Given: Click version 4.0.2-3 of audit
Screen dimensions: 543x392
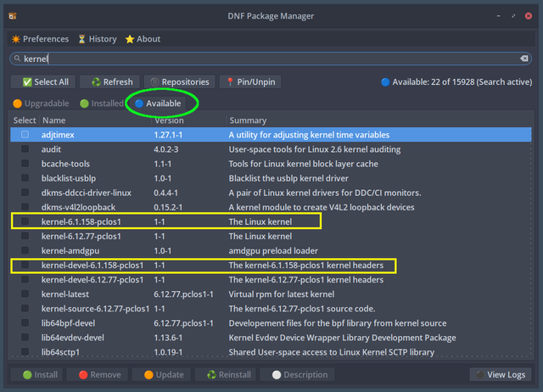Looking at the screenshot, I should coord(166,149).
